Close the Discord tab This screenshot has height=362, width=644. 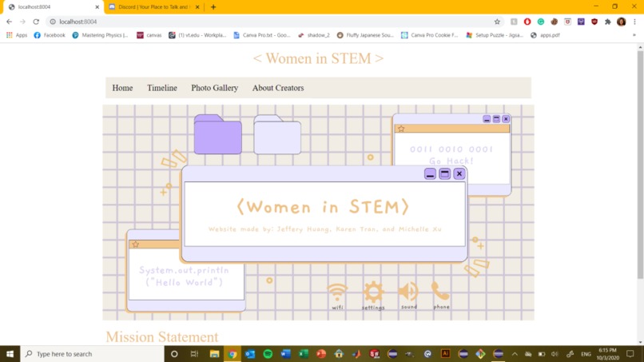click(197, 7)
